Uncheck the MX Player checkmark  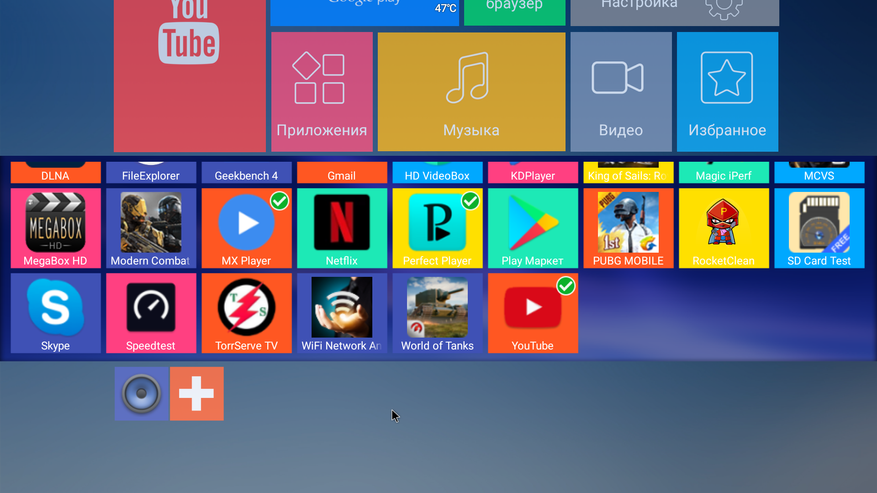(280, 201)
